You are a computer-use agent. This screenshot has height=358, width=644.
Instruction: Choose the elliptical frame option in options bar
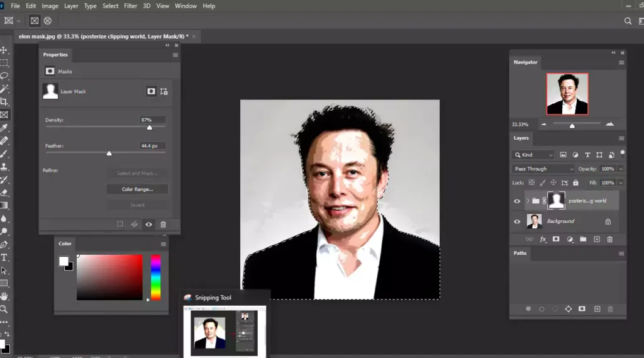[x=48, y=21]
